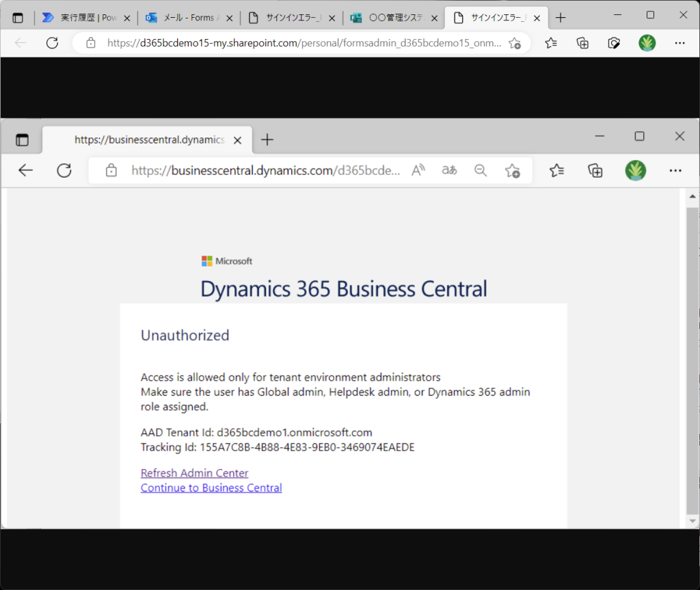The width and height of the screenshot is (700, 590).
Task: Open Favorites list in back window
Action: pyautogui.click(x=551, y=43)
